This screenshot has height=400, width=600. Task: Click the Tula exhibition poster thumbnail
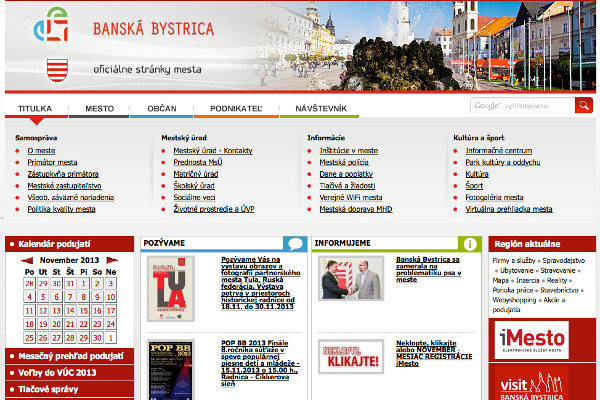pos(171,289)
